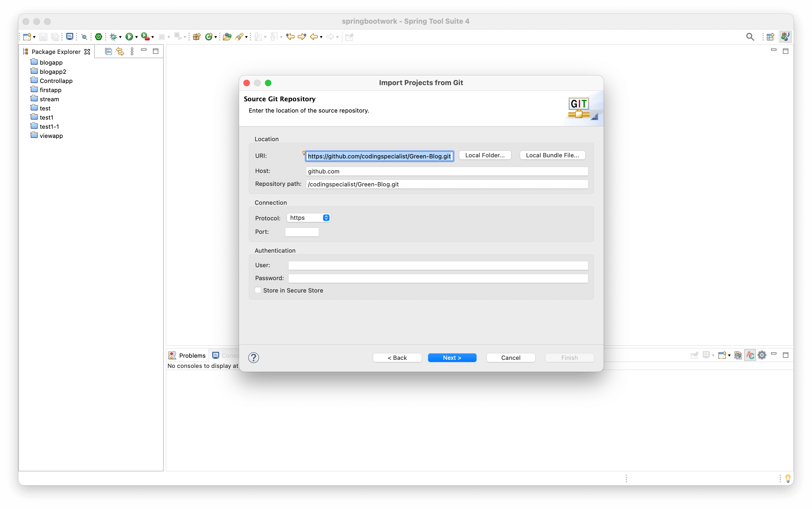This screenshot has width=812, height=508.
Task: Click the Next Edit Location arrow icon
Action: 302,37
